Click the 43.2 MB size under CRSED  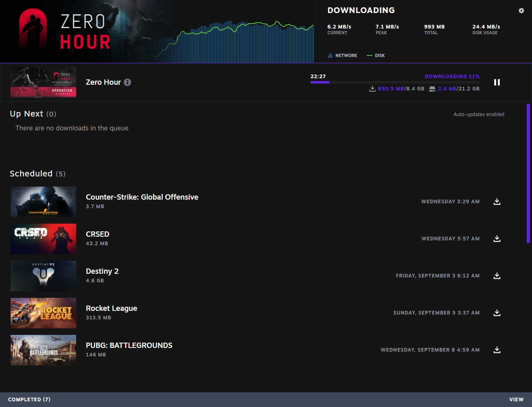[97, 244]
